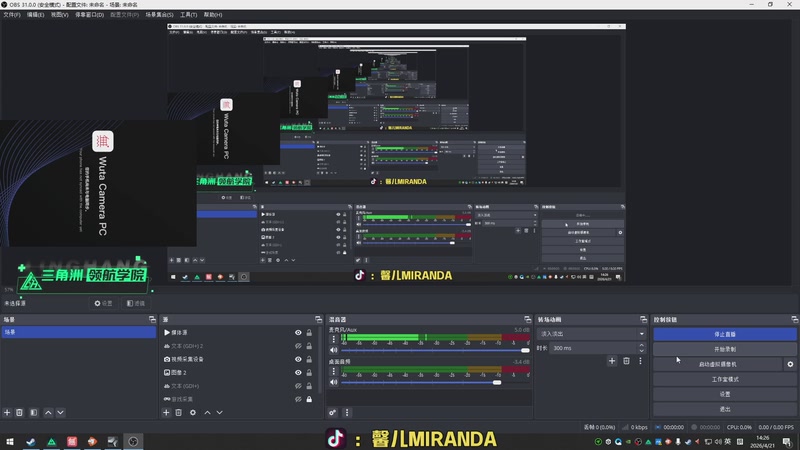Open 麦克风/Aux three-dot options menu
Viewport: 800px width, 450px height.
(334, 339)
